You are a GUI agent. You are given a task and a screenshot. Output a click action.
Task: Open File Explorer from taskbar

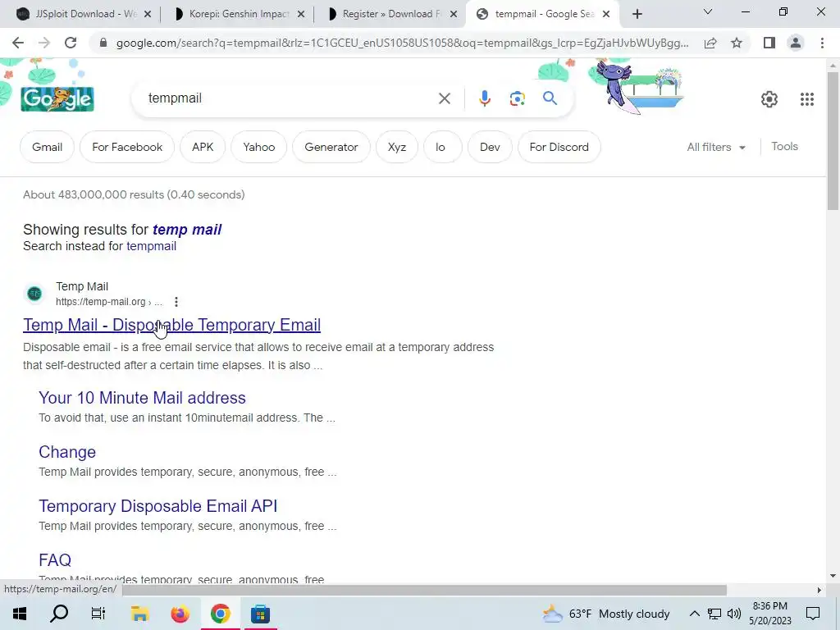click(x=139, y=614)
